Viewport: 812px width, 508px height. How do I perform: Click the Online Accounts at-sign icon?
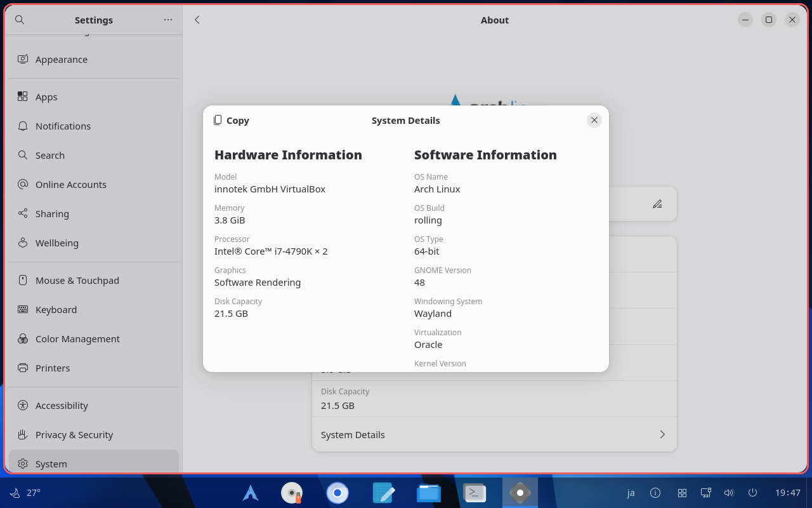click(x=23, y=184)
